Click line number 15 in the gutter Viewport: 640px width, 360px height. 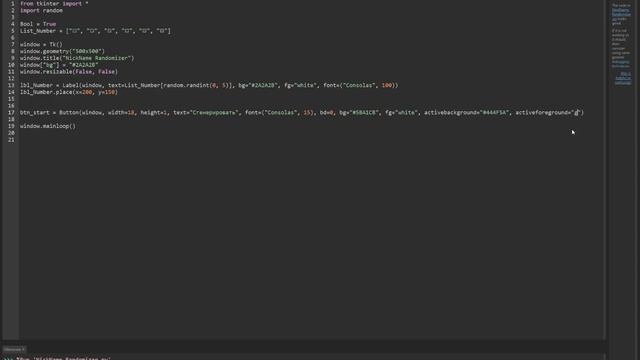(x=11, y=99)
